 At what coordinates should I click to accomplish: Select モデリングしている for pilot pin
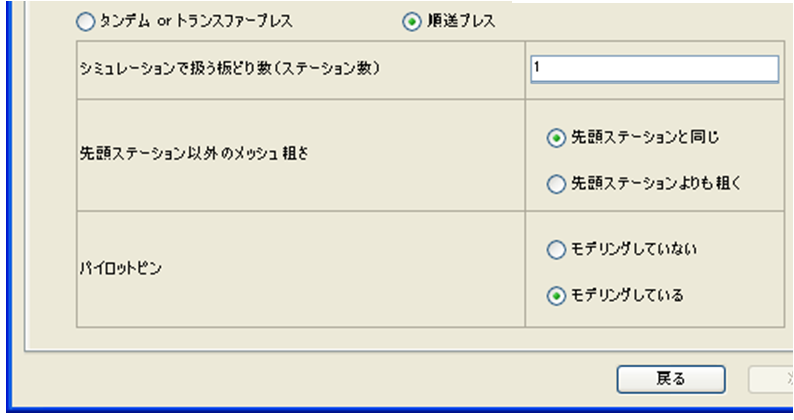point(556,296)
